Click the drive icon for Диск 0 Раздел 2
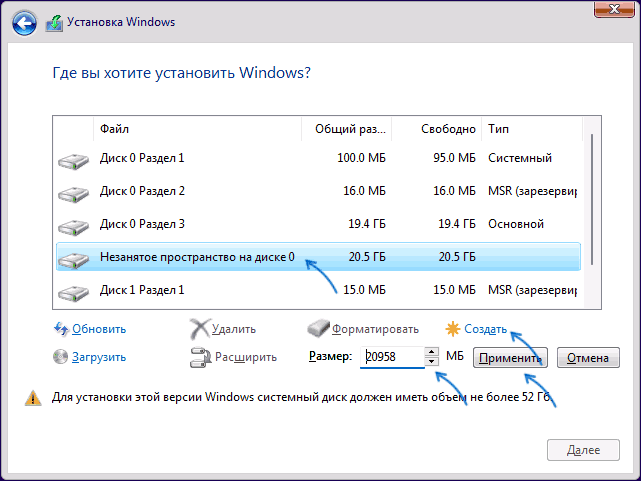The height and width of the screenshot is (481, 641). (x=74, y=195)
